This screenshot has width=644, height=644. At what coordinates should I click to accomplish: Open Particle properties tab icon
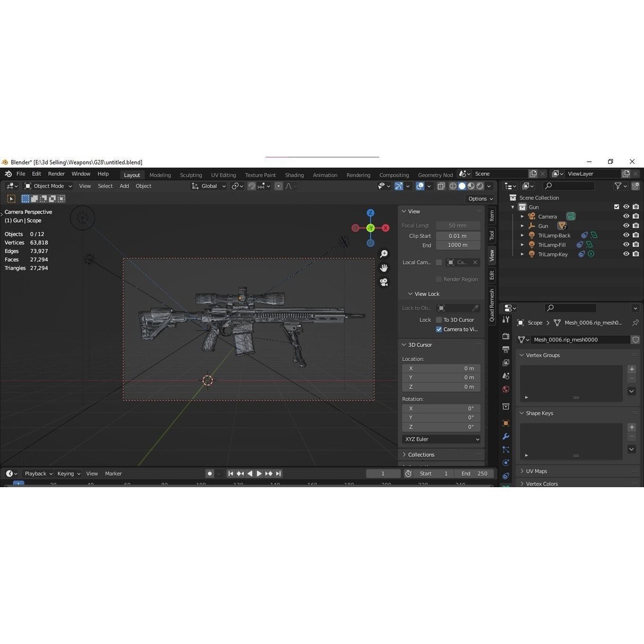[506, 450]
